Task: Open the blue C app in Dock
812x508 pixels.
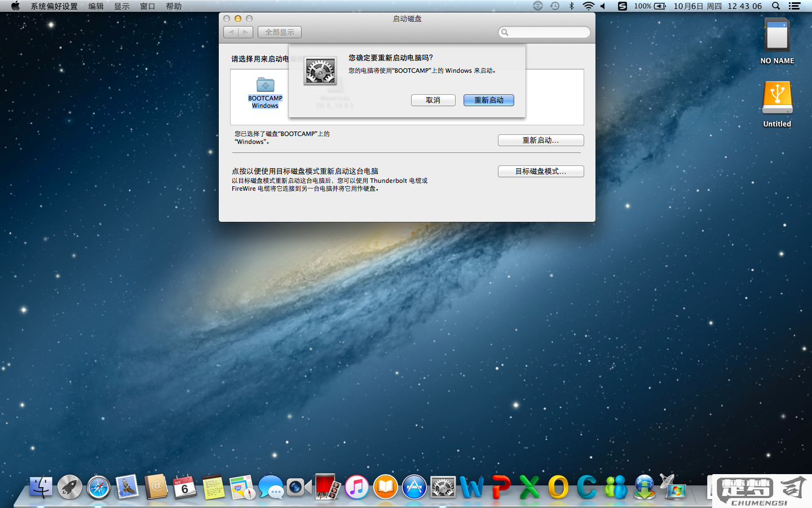Action: 586,487
